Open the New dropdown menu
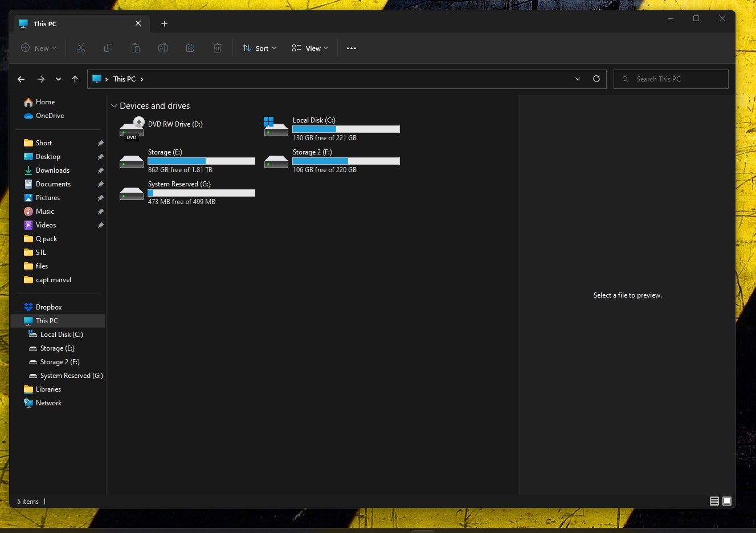The height and width of the screenshot is (533, 756). (39, 48)
